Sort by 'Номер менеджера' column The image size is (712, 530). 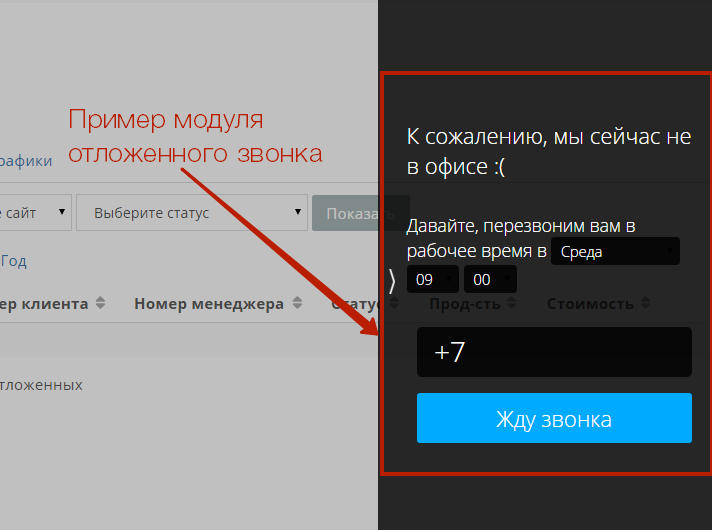[218, 303]
